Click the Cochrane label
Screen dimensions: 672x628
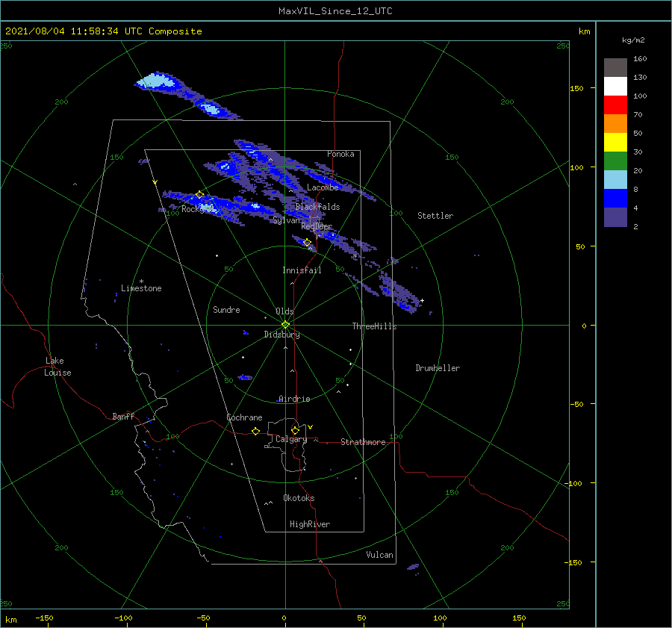[244, 417]
